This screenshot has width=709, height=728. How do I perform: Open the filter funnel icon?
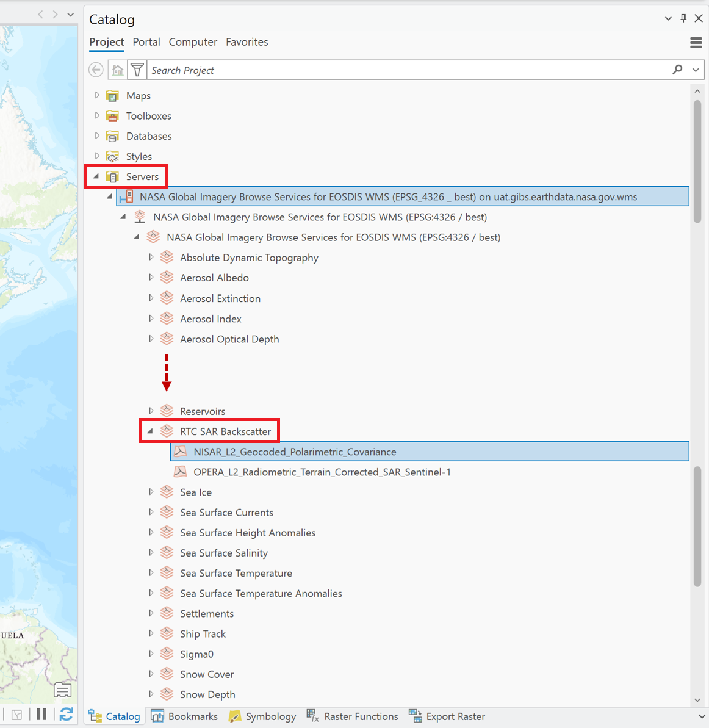[137, 70]
